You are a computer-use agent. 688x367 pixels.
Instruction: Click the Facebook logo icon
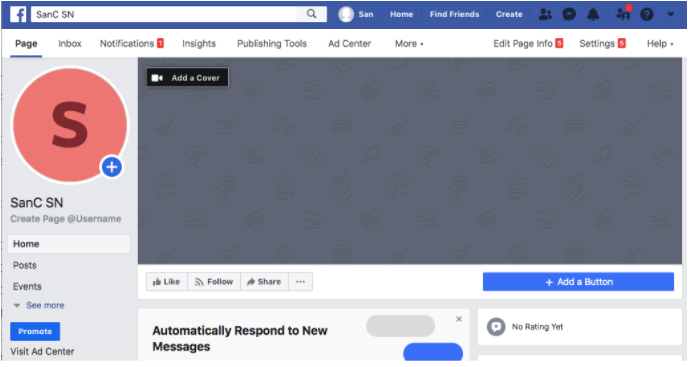tap(18, 14)
